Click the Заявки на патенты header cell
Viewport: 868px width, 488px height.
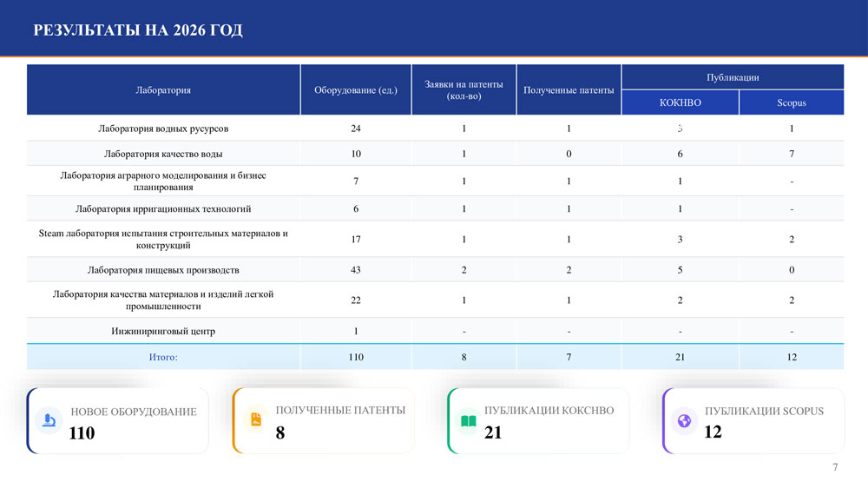(464, 89)
